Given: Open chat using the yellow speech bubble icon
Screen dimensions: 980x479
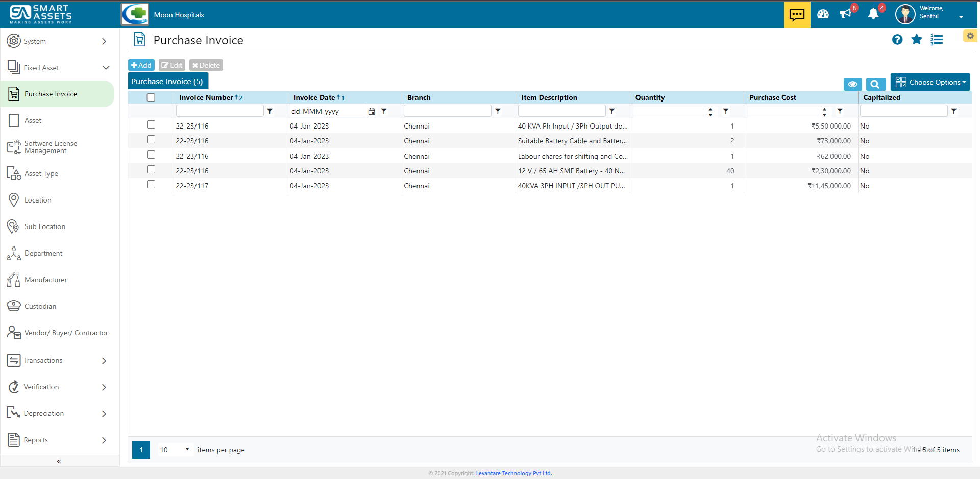Looking at the screenshot, I should point(797,14).
